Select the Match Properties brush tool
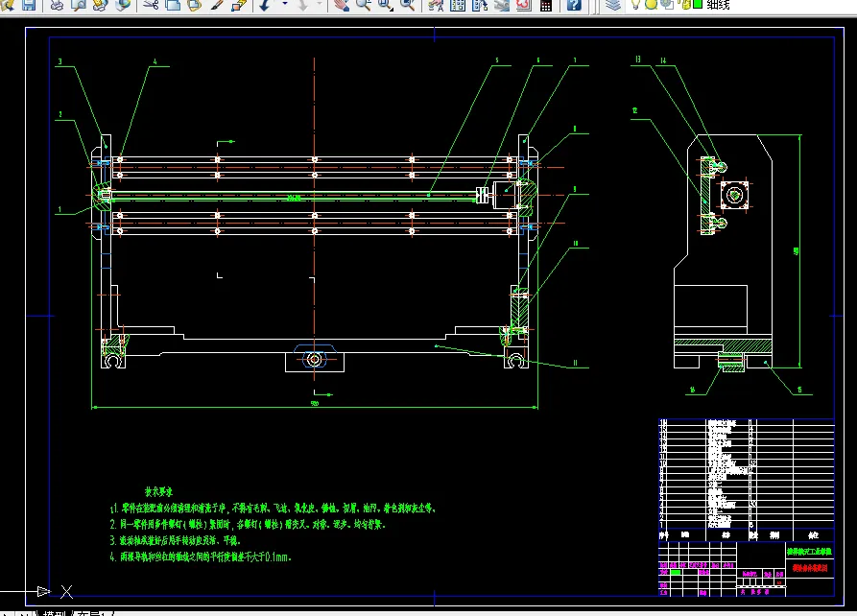The width and height of the screenshot is (857, 616). (217, 5)
